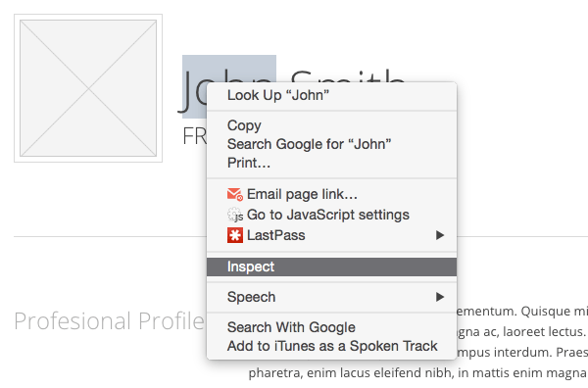
Task: Choose Search With Google
Action: (x=331, y=327)
